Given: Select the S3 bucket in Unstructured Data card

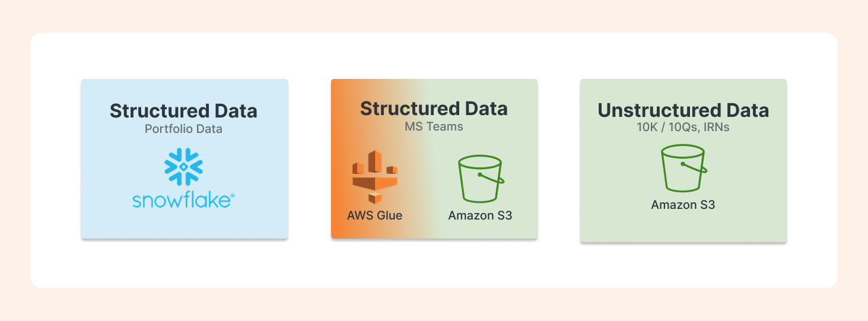Looking at the screenshot, I should point(683,169).
